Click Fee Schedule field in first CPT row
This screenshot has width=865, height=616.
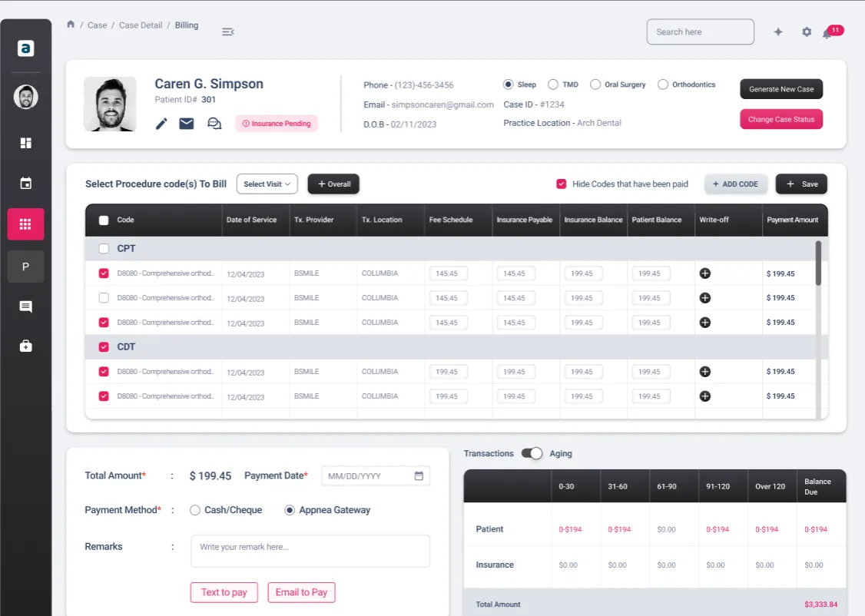point(448,273)
